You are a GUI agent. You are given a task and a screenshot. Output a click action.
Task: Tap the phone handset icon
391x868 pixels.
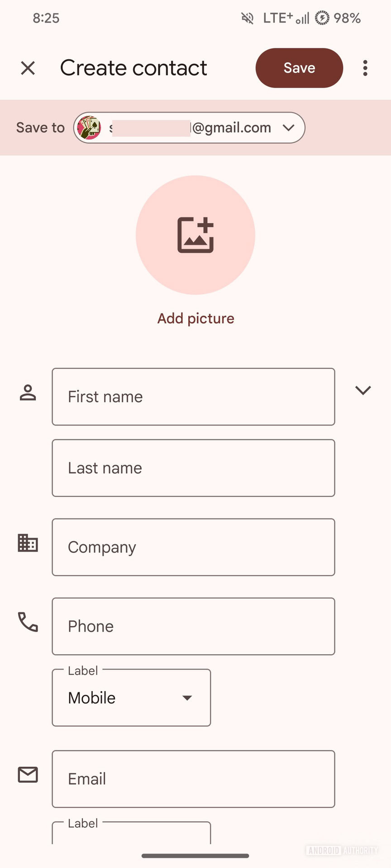click(28, 622)
